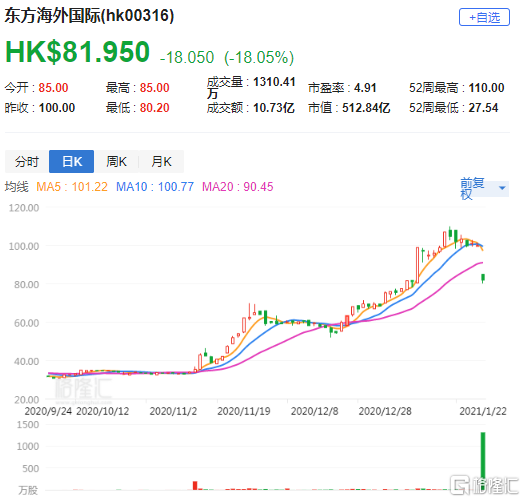Click the dropdown arrow beside 前复权

pyautogui.click(x=502, y=188)
